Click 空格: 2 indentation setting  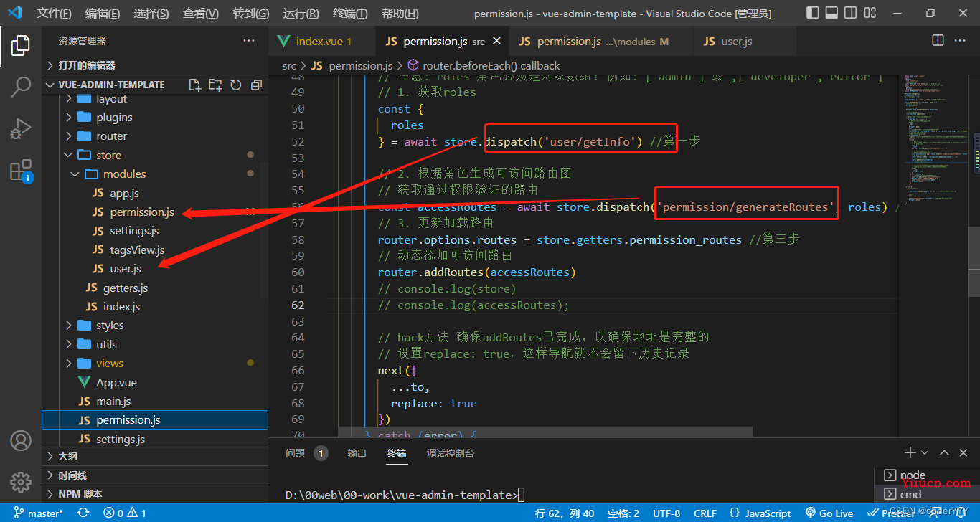tap(623, 513)
